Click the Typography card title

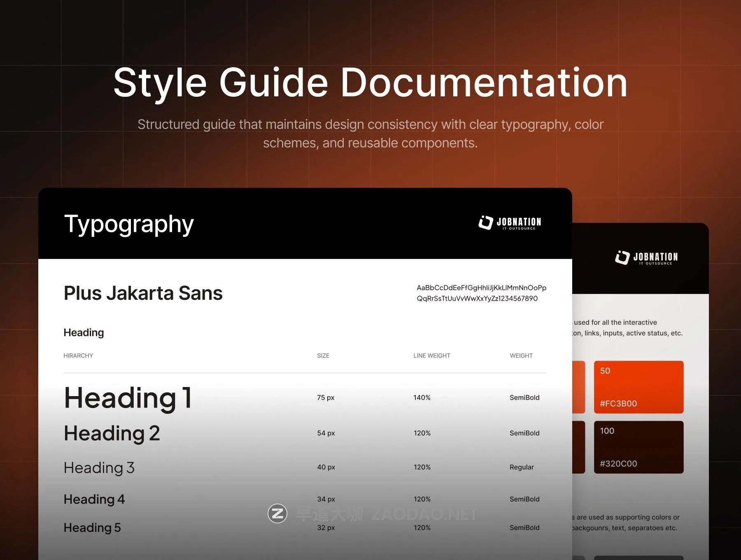coord(129,224)
